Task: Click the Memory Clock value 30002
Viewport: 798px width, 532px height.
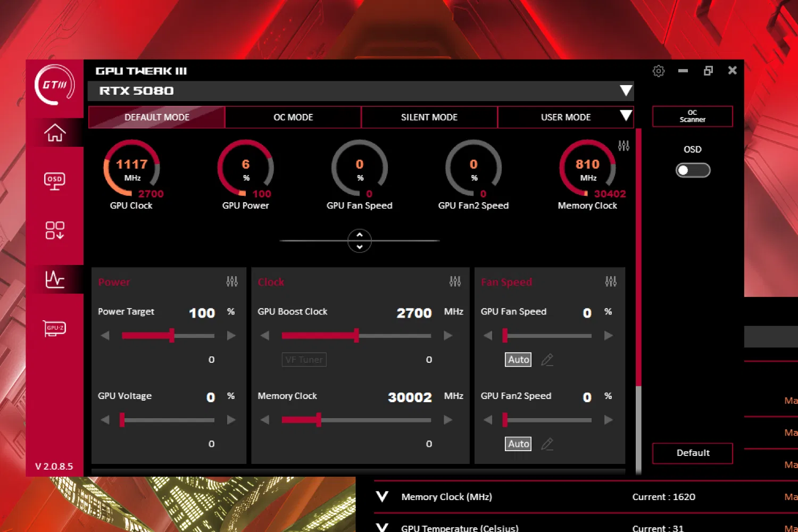Action: (x=410, y=397)
